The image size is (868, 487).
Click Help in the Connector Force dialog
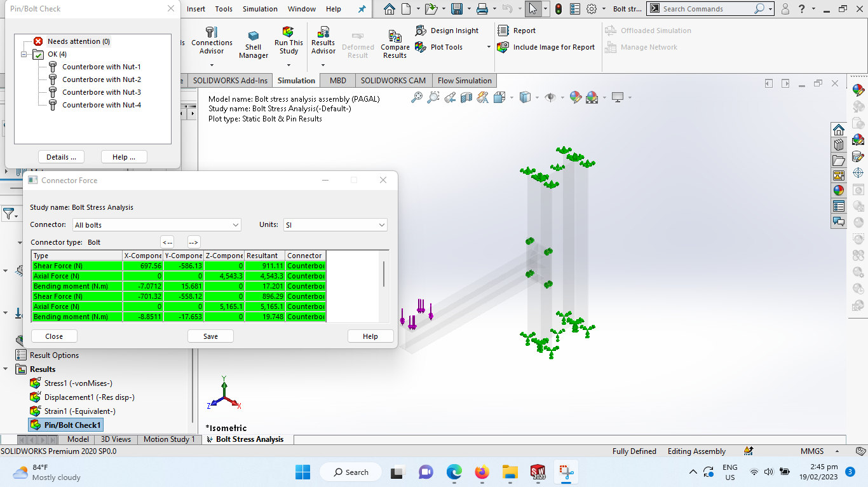[370, 336]
